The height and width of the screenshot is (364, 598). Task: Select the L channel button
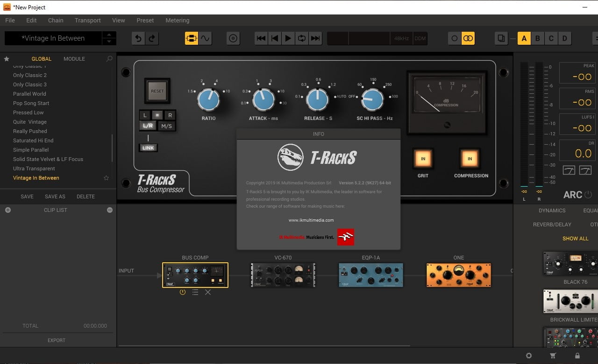(x=145, y=115)
